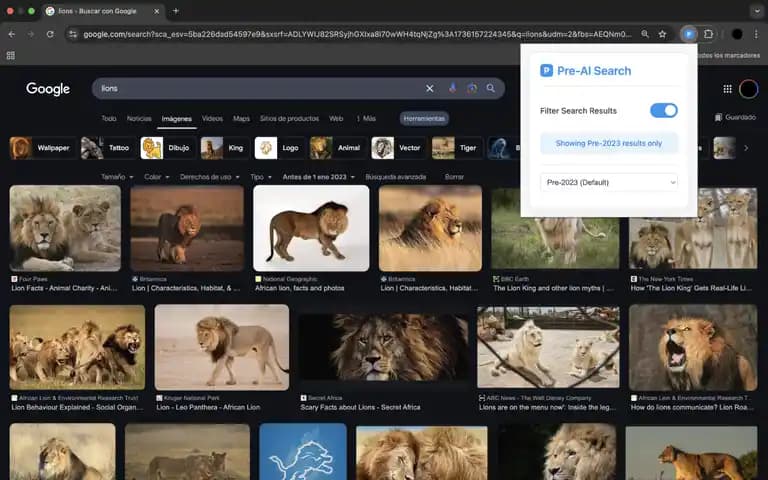
Task: Open the browser extensions puzzle icon
Action: coord(708,34)
